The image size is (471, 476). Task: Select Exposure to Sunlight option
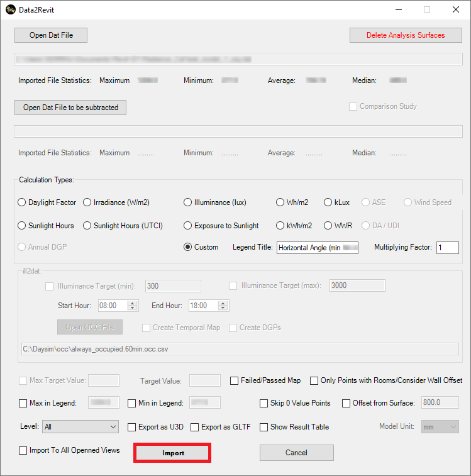[x=187, y=226]
